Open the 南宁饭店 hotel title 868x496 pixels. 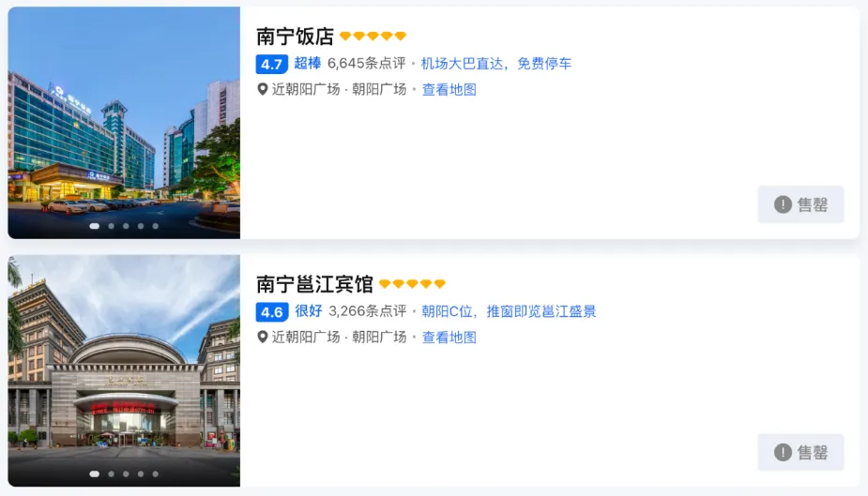295,37
